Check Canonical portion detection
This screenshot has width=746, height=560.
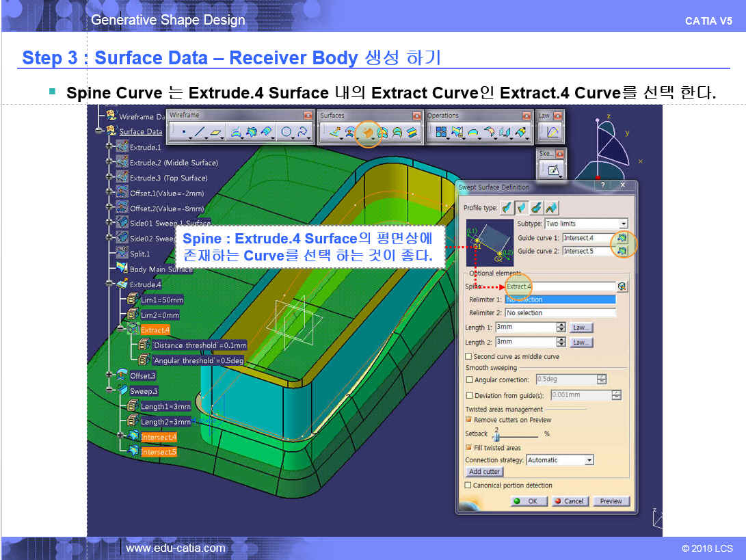[468, 485]
